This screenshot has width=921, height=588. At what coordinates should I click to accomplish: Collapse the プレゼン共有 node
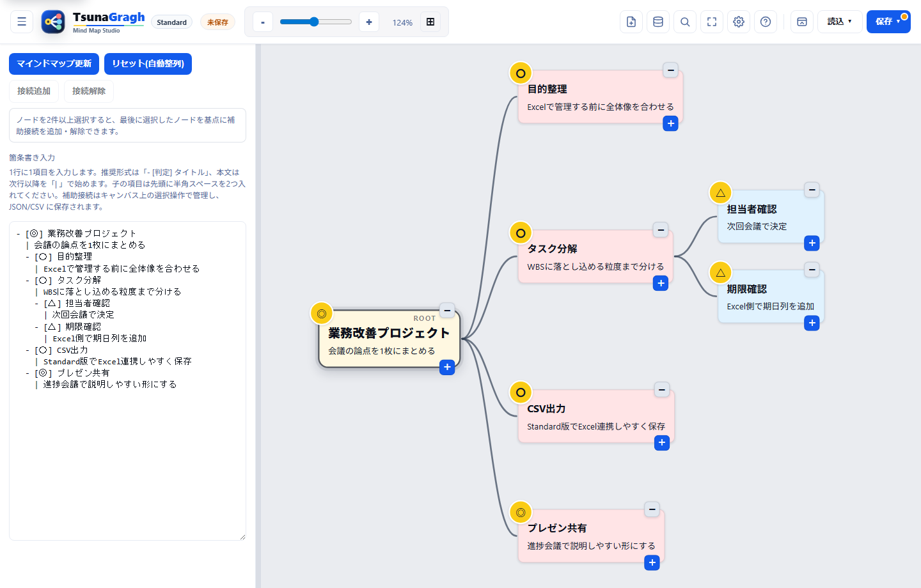(652, 509)
